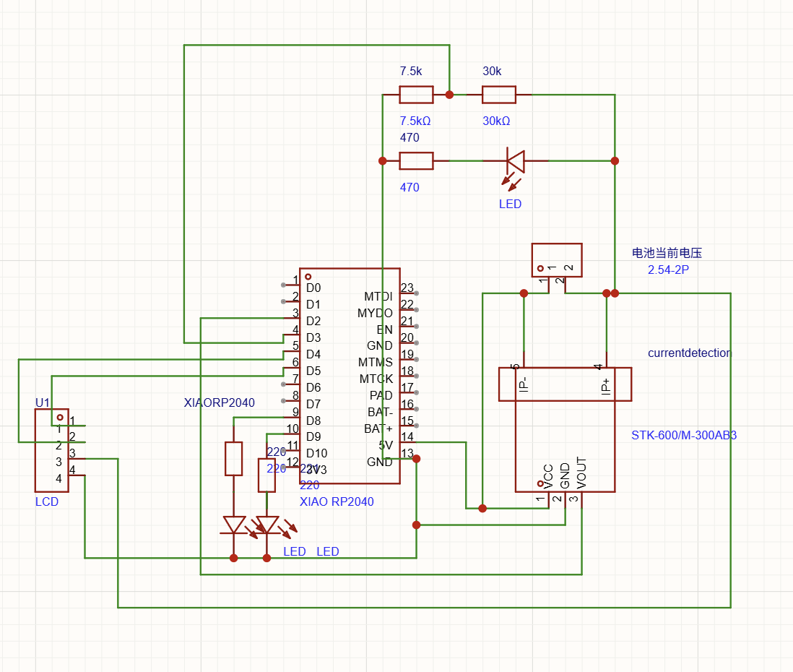Click the 'XIAO RP2040' label below the chip
The image size is (793, 672).
point(337,501)
